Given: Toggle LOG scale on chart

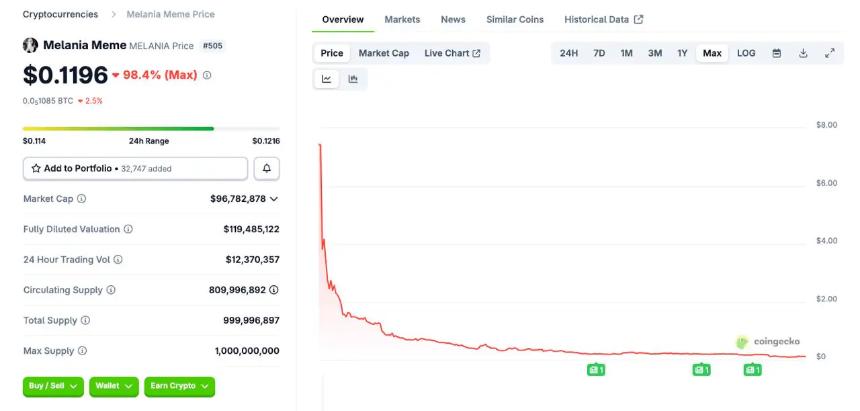Looking at the screenshot, I should (746, 53).
